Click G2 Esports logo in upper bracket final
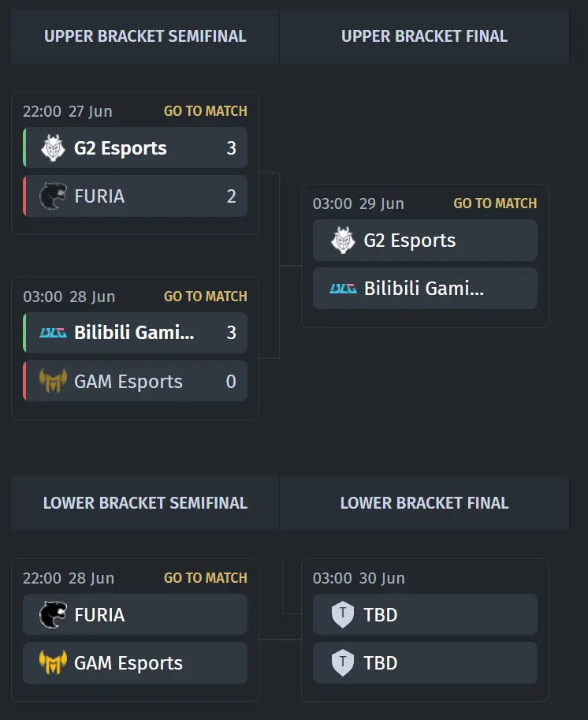The height and width of the screenshot is (720, 588). click(343, 241)
